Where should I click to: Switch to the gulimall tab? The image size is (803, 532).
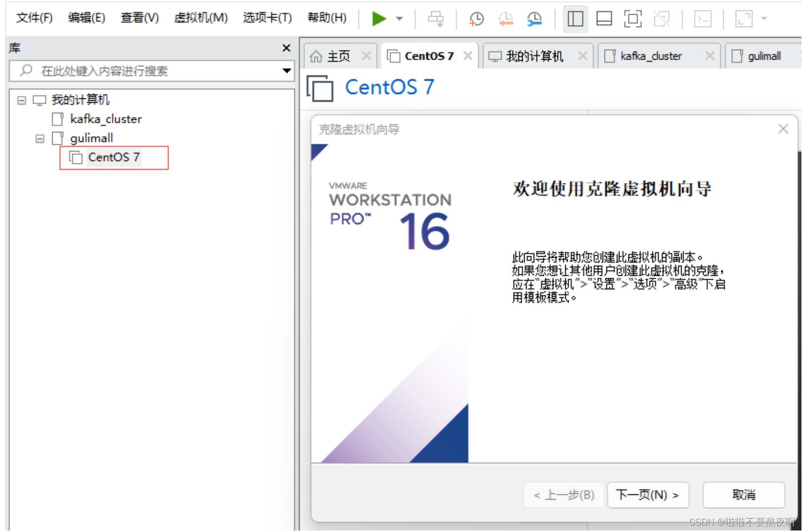point(764,56)
